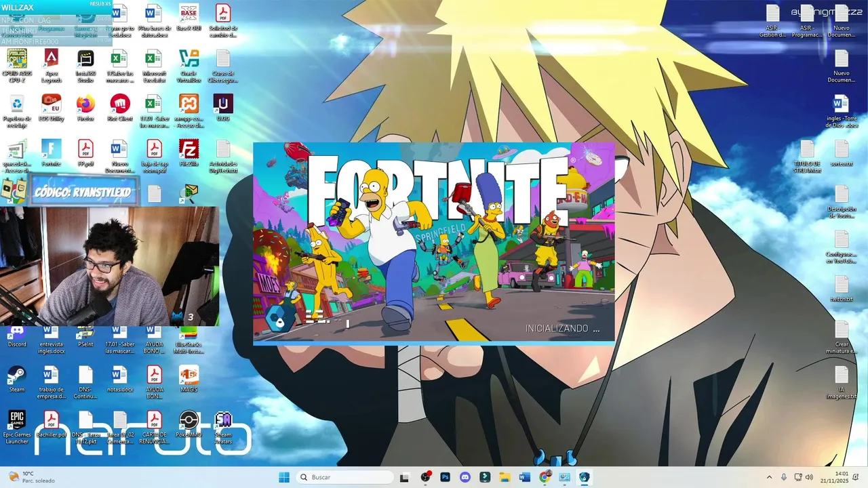Open the CPUID ASUS CPU-Z shortcut
868x488 pixels.
point(17,66)
